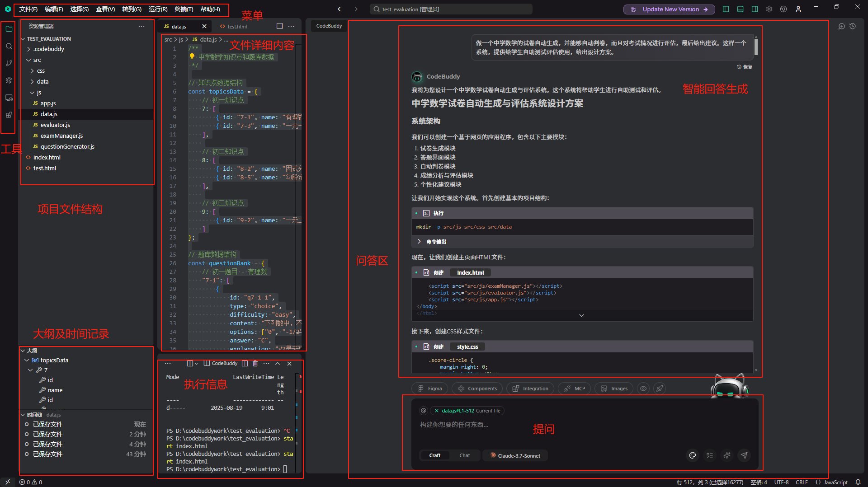
Task: Toggle the eye preview button
Action: click(x=643, y=389)
